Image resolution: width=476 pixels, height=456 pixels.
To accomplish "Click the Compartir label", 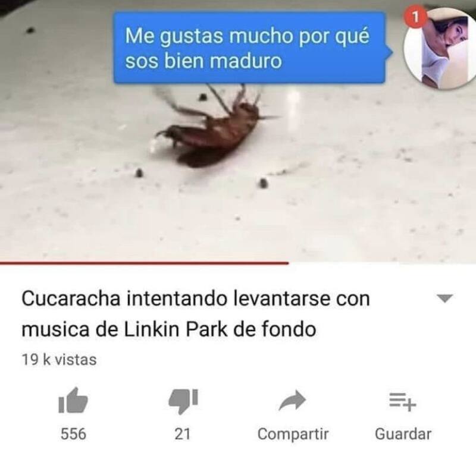I will (x=293, y=434).
